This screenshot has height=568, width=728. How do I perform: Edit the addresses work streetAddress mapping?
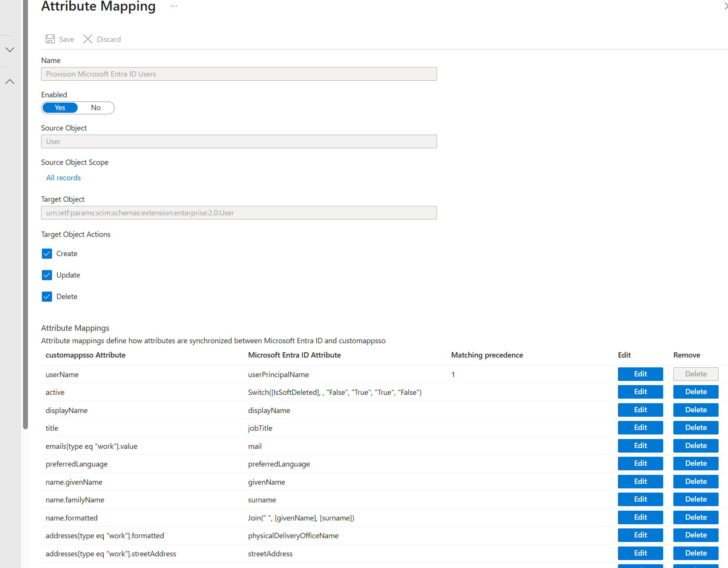(x=641, y=553)
